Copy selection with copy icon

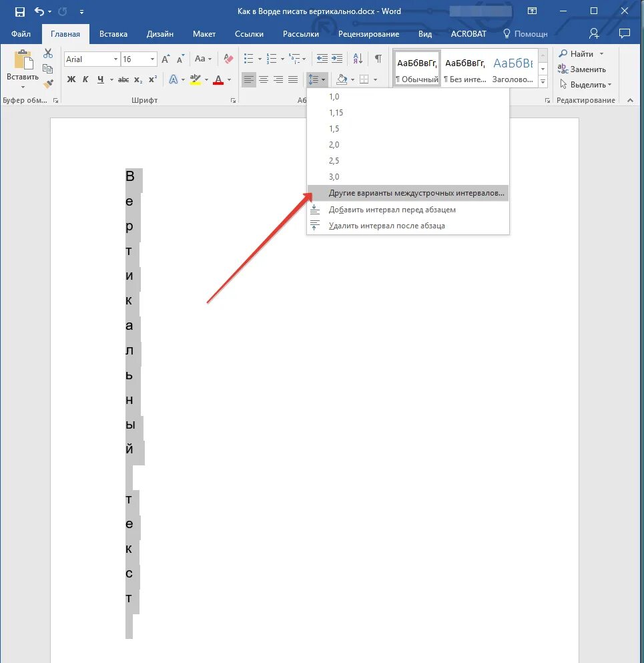(48, 69)
